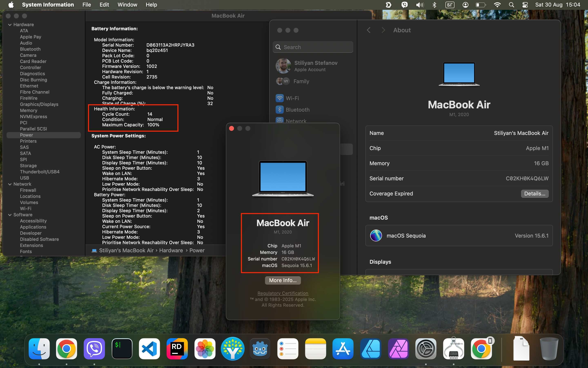Click the Name row in About
Viewport: 588px width, 368px height.
459,133
